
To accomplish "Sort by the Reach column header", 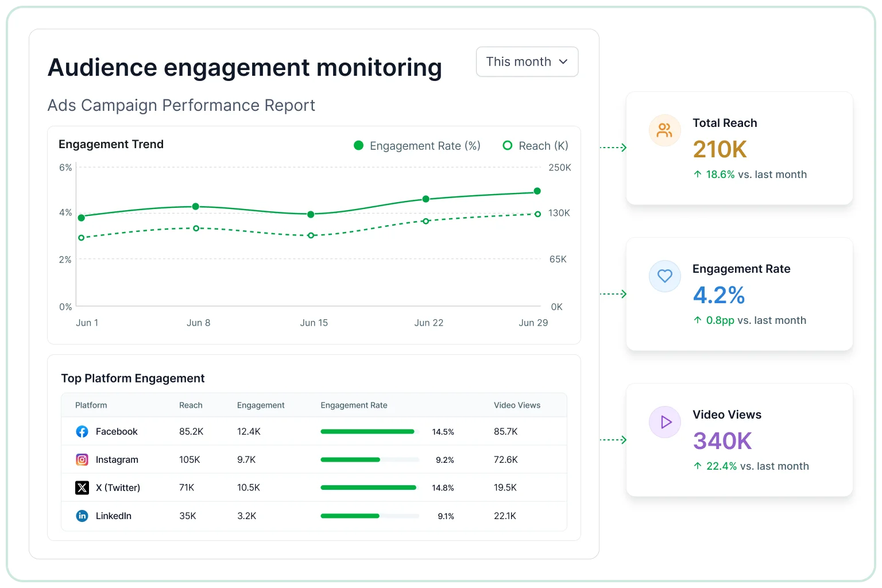I will pos(191,405).
